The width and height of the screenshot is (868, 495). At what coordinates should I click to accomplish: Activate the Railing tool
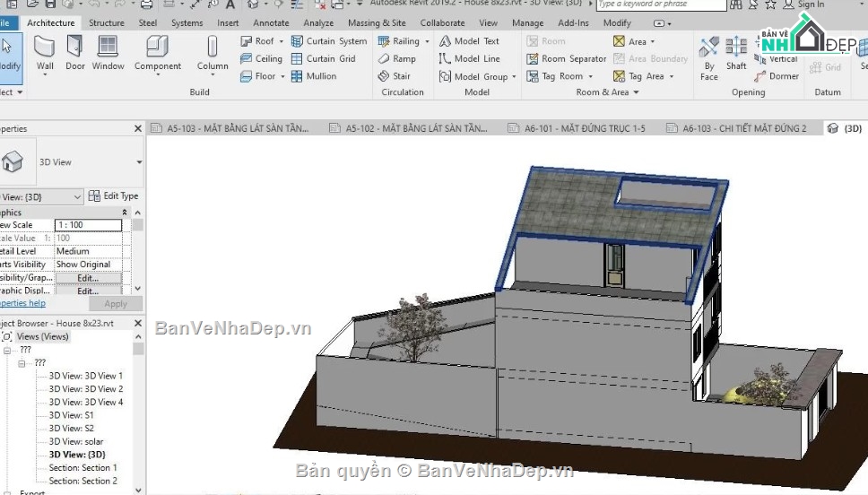click(x=399, y=41)
